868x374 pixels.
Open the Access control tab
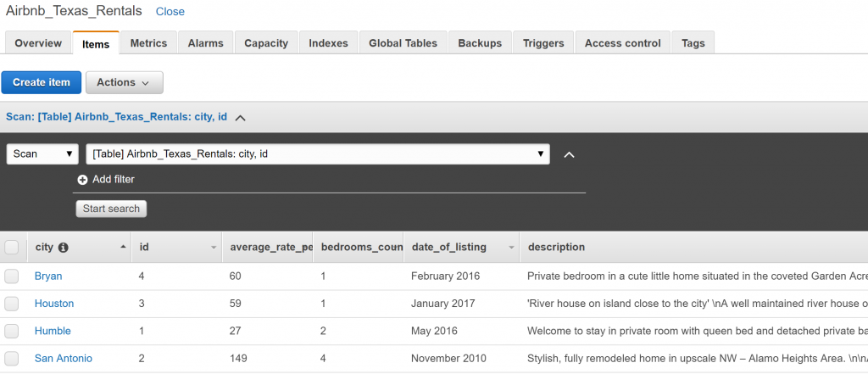(x=623, y=43)
